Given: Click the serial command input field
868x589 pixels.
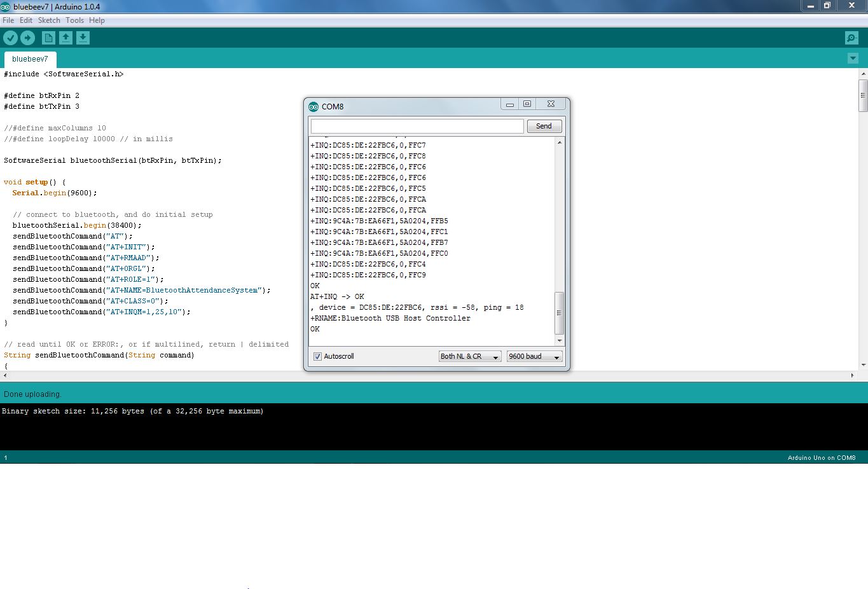Looking at the screenshot, I should coord(417,126).
